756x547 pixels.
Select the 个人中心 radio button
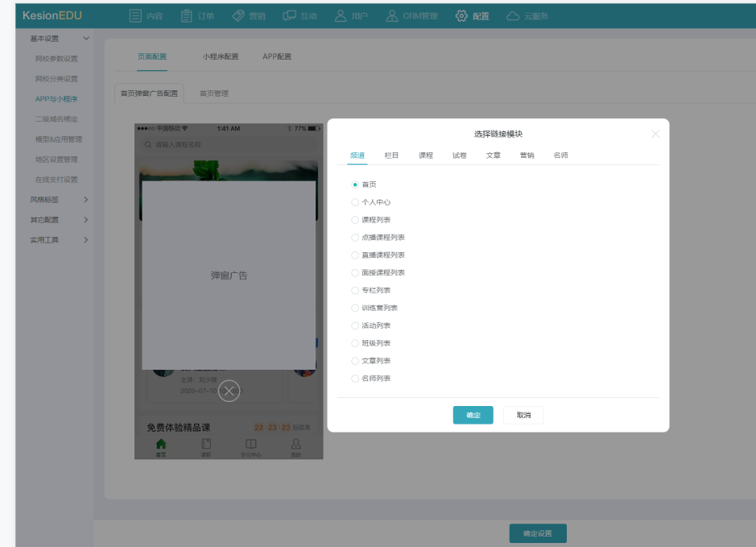coord(355,202)
